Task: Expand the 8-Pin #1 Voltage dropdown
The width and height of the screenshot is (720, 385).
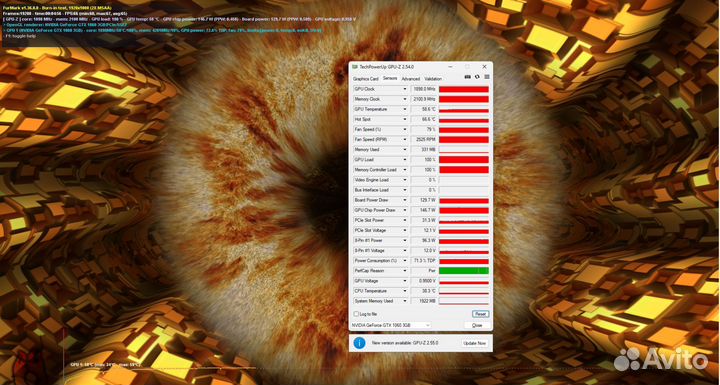Action: [405, 251]
